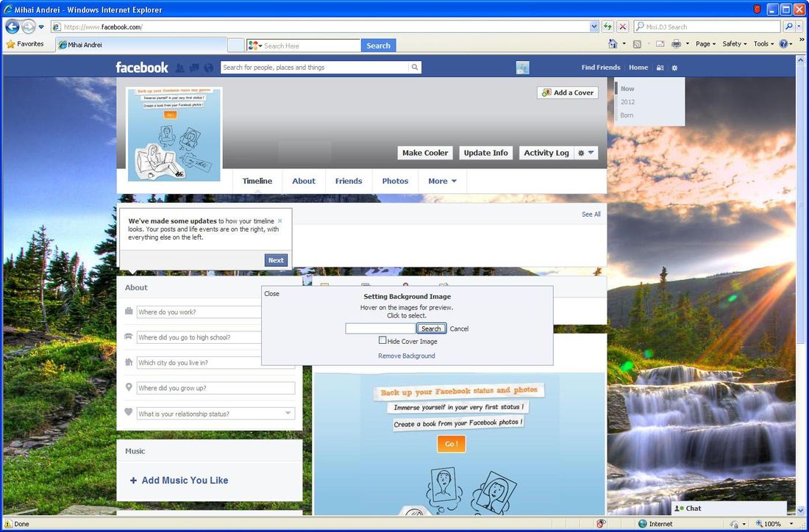This screenshot has height=532, width=809.
Task: Switch to the Photos tab
Action: (395, 181)
